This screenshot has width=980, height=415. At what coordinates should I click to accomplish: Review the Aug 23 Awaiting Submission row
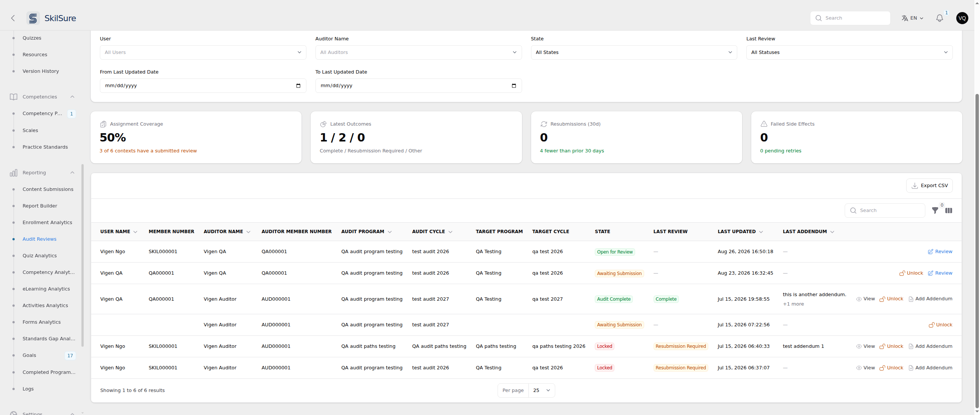(940, 273)
